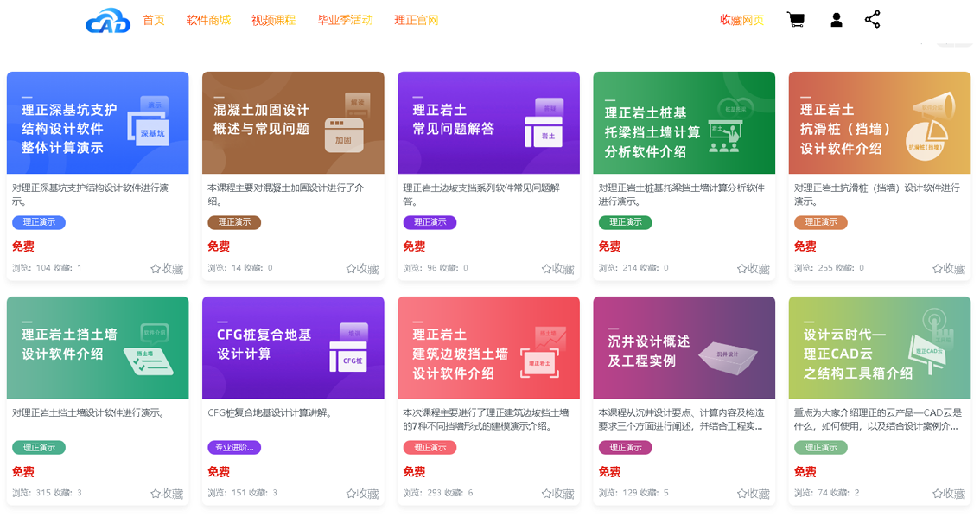Click description CFG桩复合地基设计计算讲解
Image resolution: width=980 pixels, height=517 pixels.
(x=270, y=412)
